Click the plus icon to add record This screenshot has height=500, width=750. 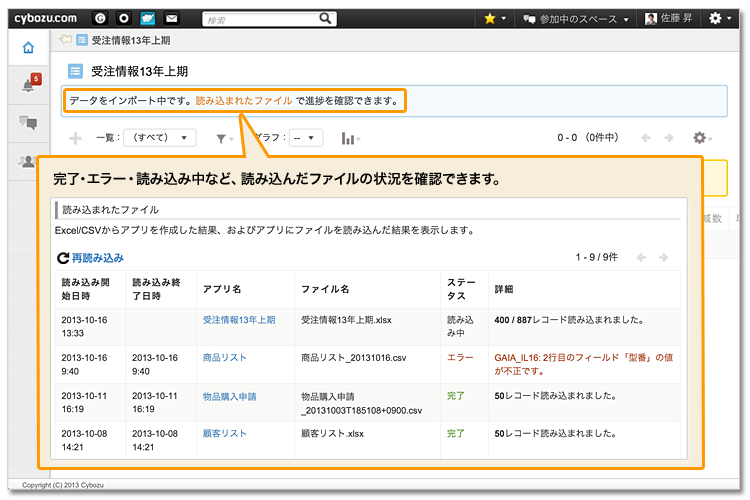(75, 138)
